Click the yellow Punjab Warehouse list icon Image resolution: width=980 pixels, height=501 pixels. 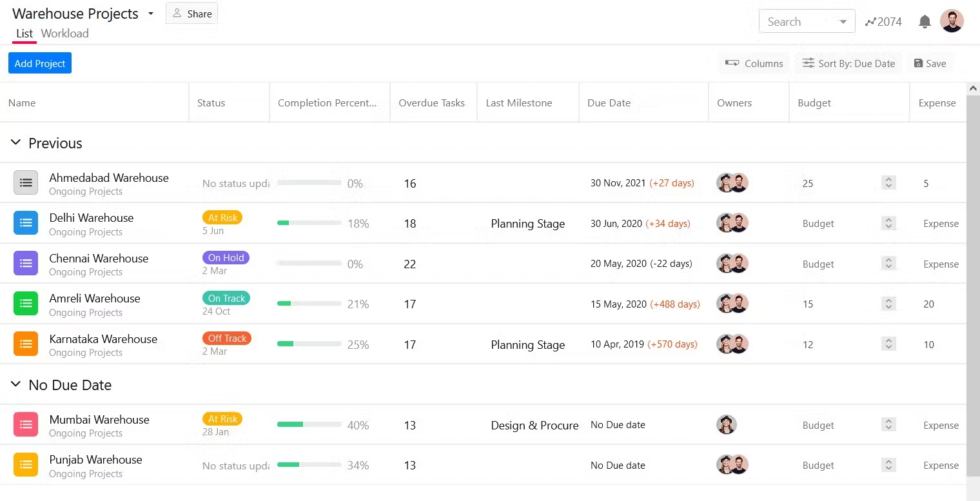pos(26,465)
